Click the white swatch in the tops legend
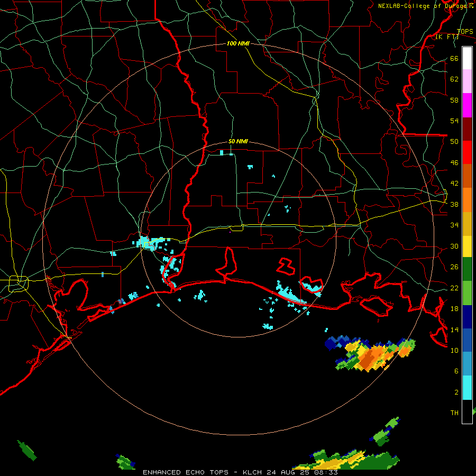 467,58
